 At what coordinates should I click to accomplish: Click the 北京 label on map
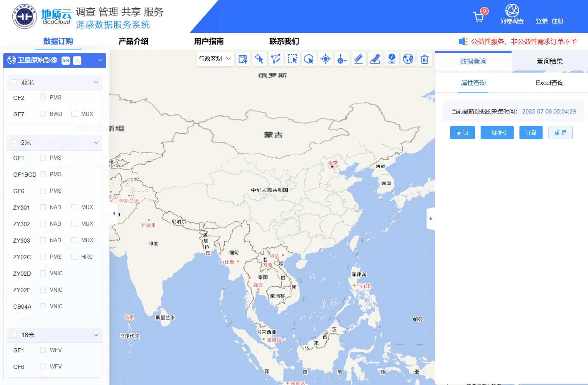(x=332, y=163)
